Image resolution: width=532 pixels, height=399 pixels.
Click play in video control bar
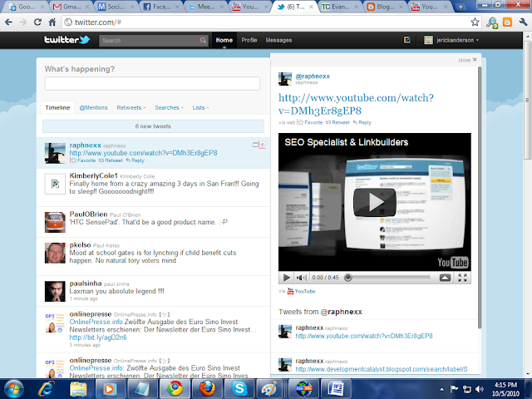[x=286, y=278]
